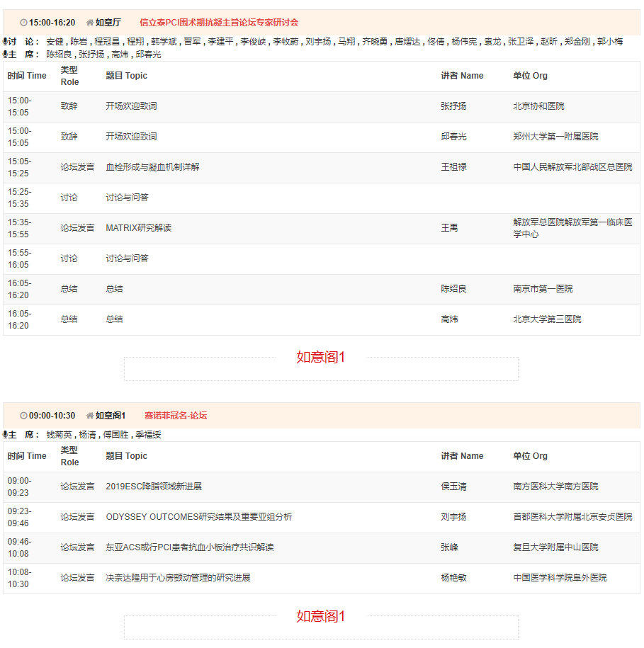Image resolution: width=644 pixels, height=648 pixels.
Task: Click speaker 杨艳敏
Action: coord(453,578)
